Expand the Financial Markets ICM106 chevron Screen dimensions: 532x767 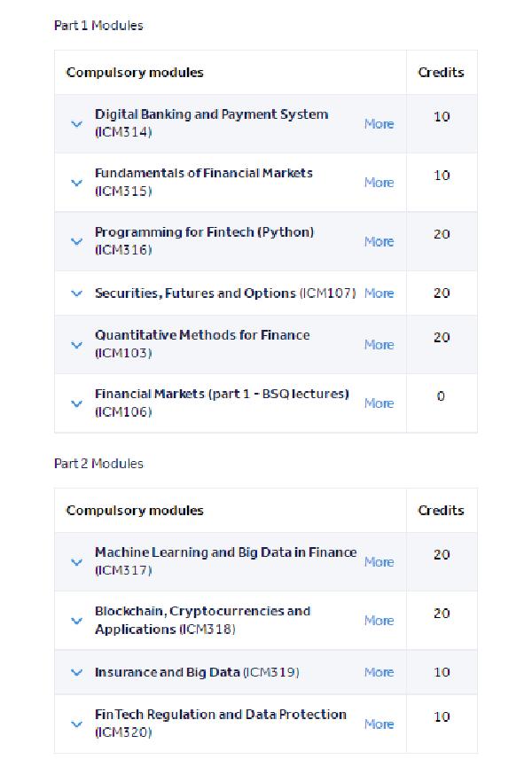77,403
